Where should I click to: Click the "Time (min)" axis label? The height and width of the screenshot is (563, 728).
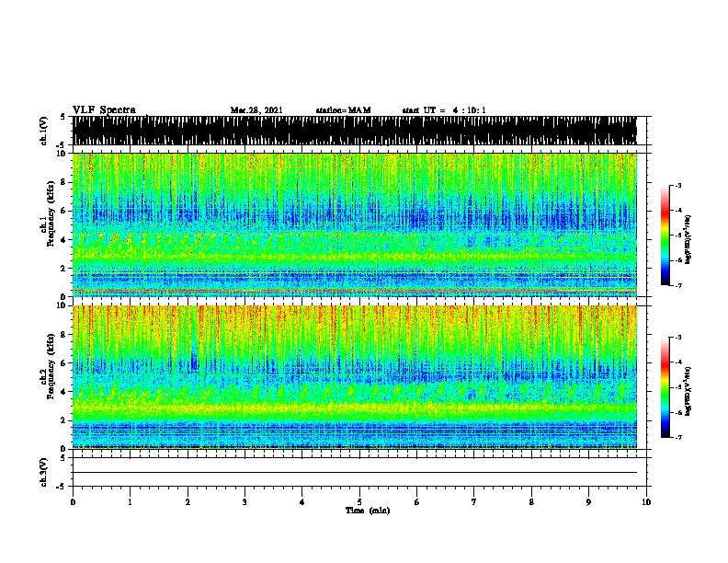[368, 511]
